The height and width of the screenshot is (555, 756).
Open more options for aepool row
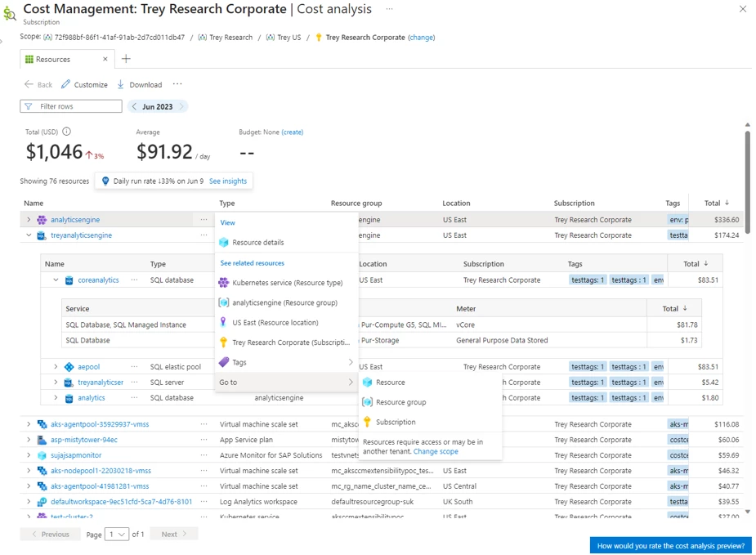coord(134,367)
